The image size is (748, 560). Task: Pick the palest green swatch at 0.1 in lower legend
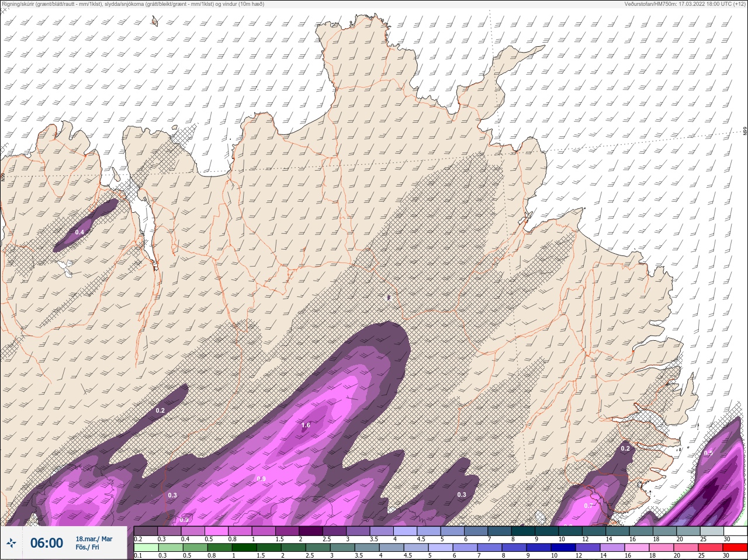pyautogui.click(x=146, y=548)
